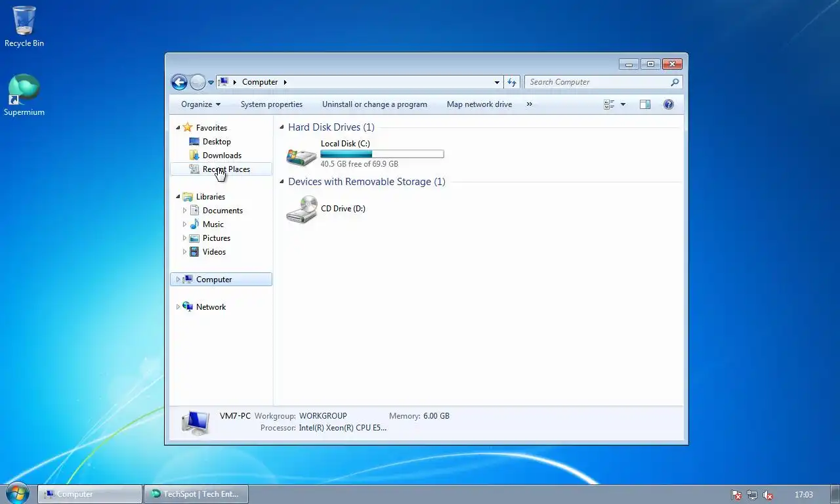Click Local Disk (C:) label
Image resolution: width=840 pixels, height=504 pixels.
(345, 144)
